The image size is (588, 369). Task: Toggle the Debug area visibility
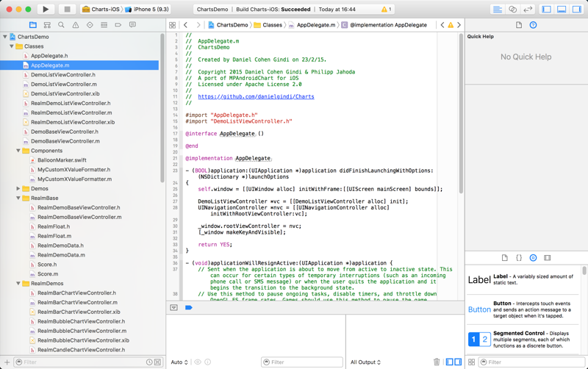click(x=562, y=10)
